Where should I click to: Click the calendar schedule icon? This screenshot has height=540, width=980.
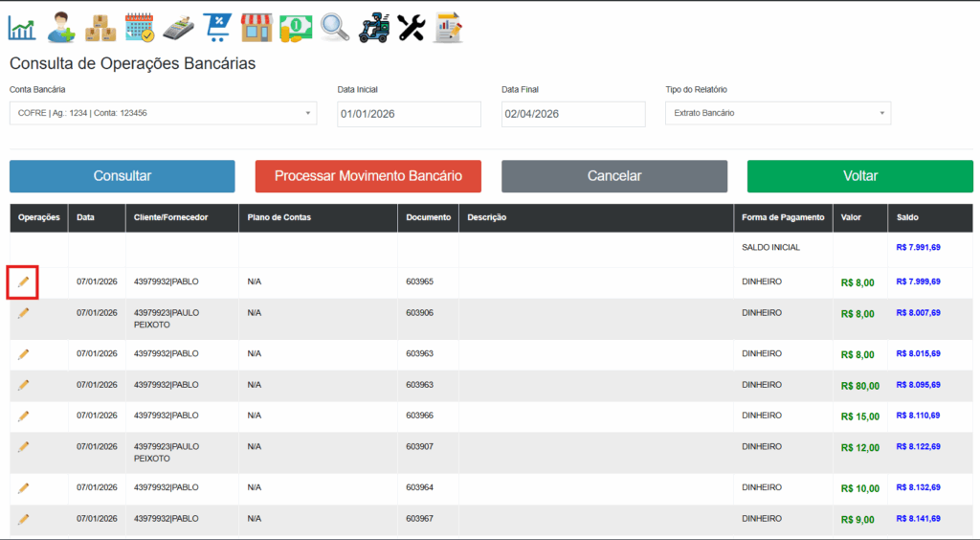pos(140,27)
